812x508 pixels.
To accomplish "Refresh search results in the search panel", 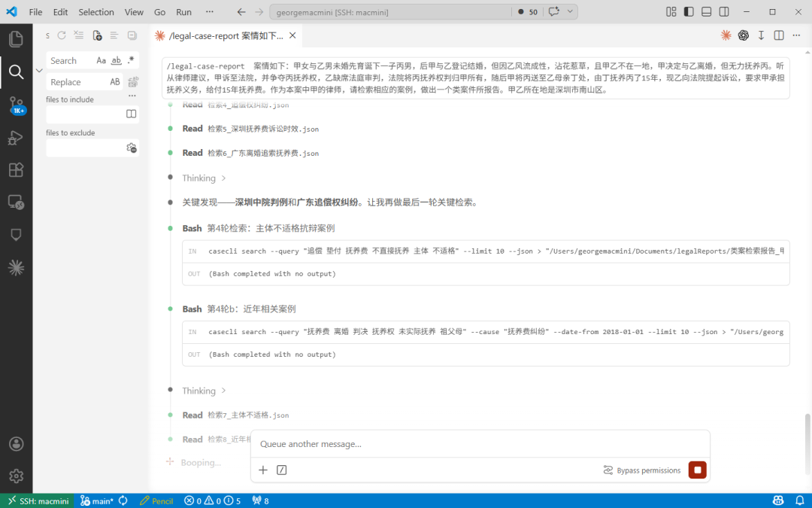I will [62, 35].
